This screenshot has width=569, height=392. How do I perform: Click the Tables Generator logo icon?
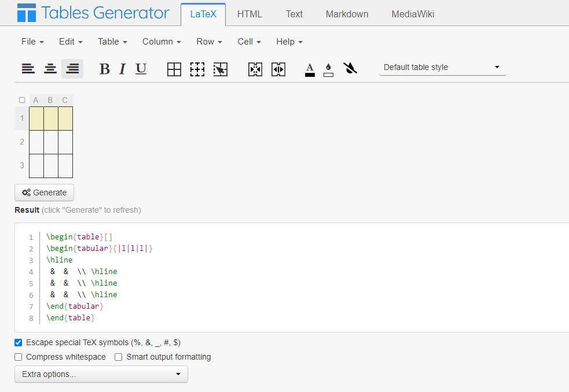click(x=27, y=13)
